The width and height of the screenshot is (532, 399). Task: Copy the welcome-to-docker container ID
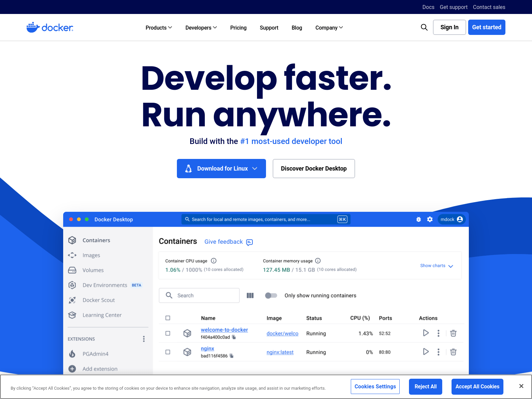(234, 337)
